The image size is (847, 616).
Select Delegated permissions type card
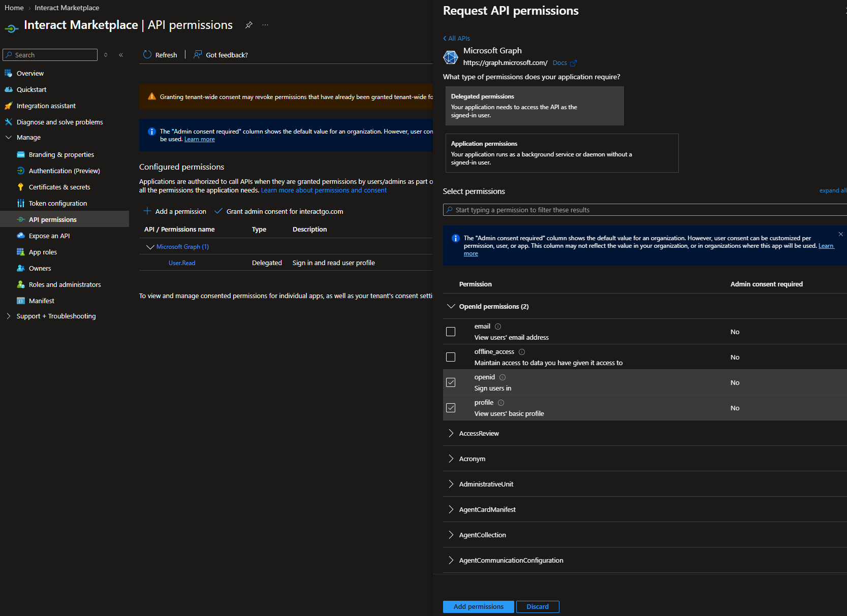coord(535,106)
